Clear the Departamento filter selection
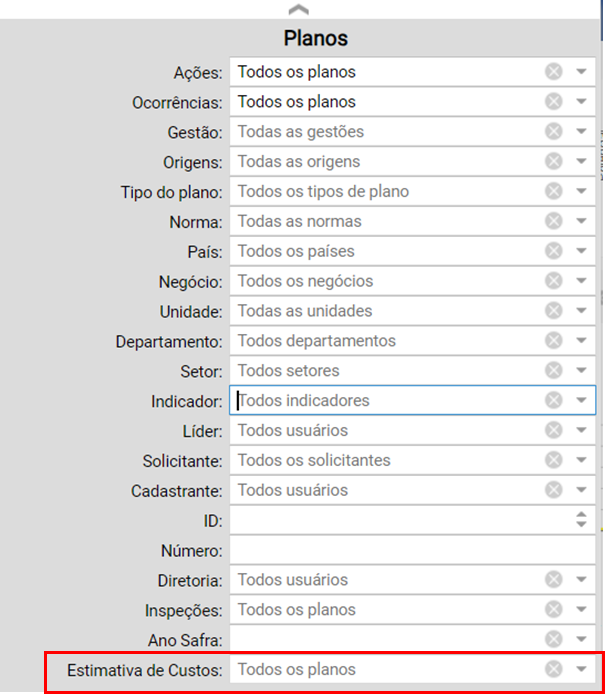The height and width of the screenshot is (694, 605). coord(553,340)
